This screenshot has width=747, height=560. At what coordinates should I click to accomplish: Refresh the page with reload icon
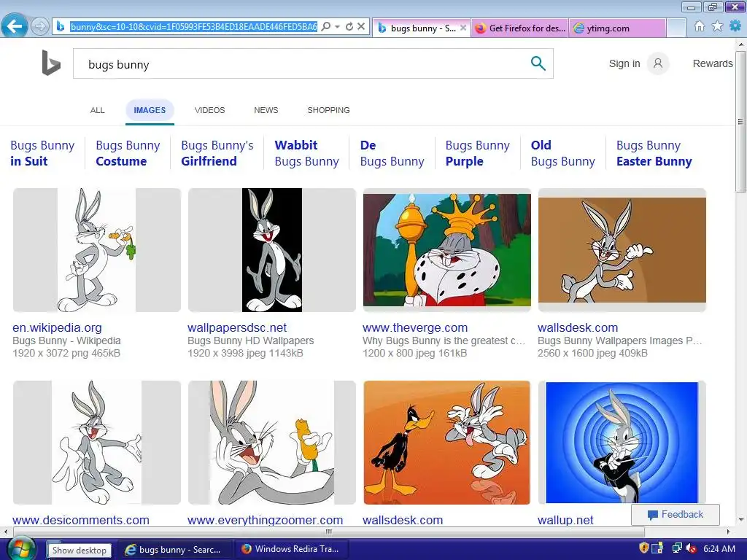coord(349,27)
